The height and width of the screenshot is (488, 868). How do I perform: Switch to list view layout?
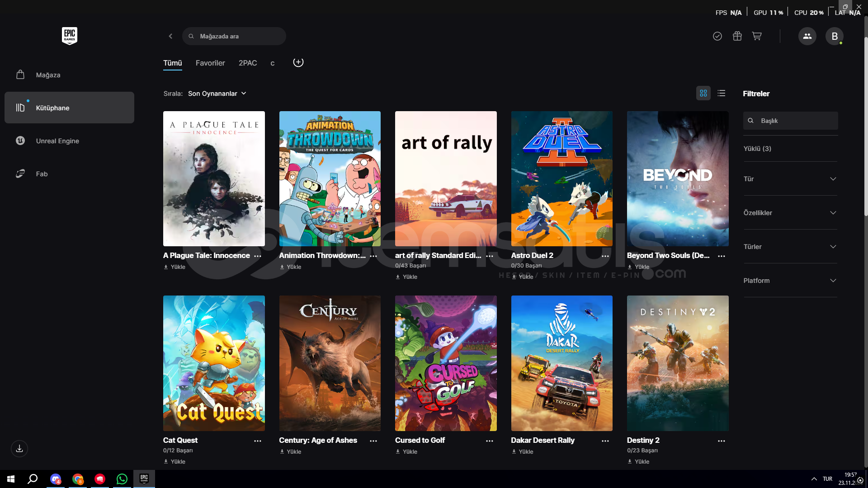coord(722,93)
